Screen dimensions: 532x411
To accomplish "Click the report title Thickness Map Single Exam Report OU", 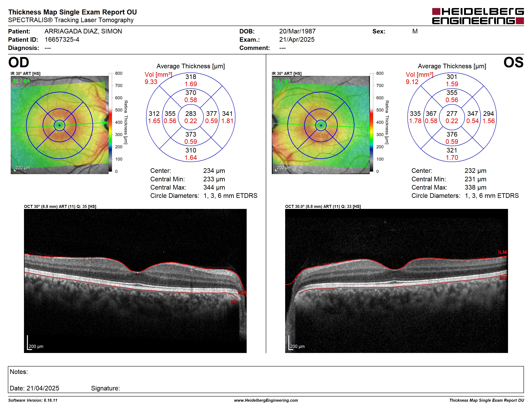I will pos(72,12).
